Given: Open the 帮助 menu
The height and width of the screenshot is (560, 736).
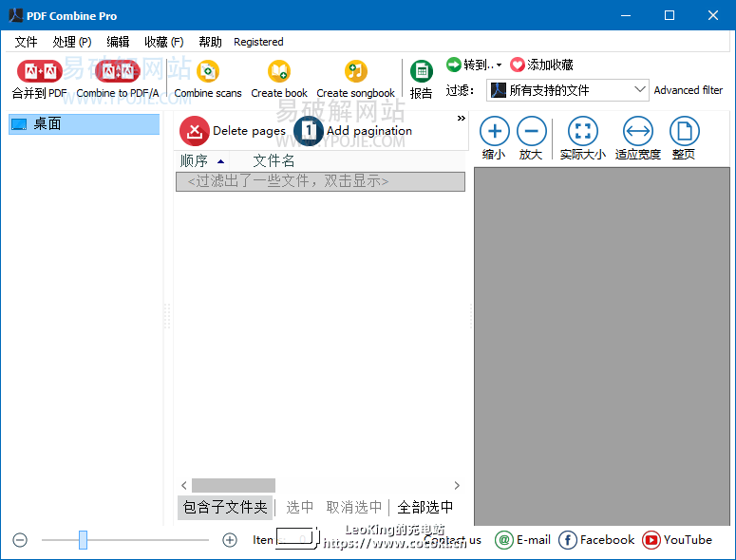Looking at the screenshot, I should pyautogui.click(x=210, y=42).
